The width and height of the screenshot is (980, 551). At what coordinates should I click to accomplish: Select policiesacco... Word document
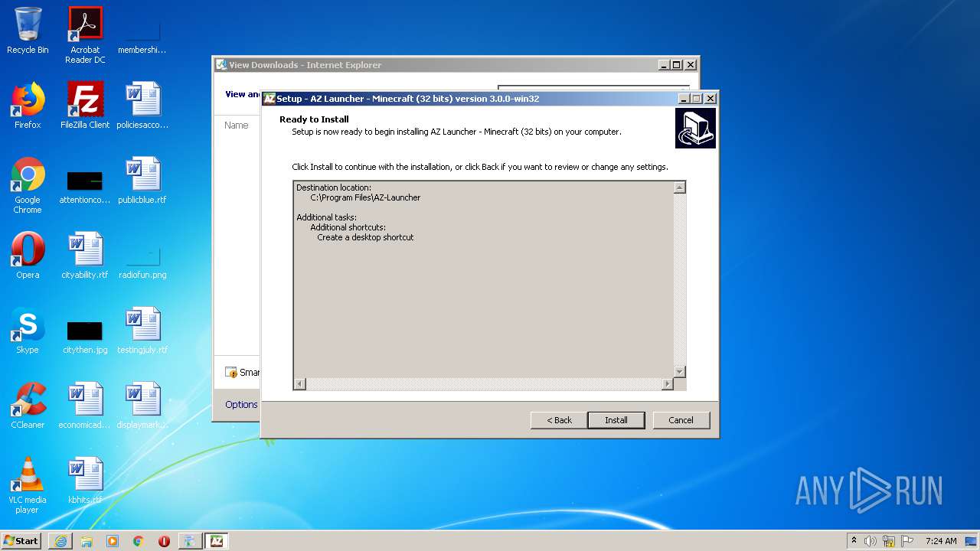click(x=142, y=106)
